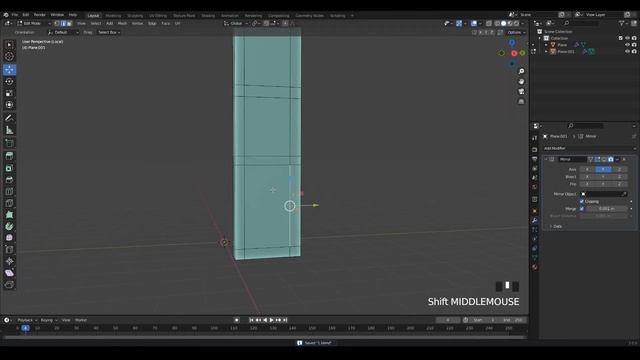
Task: Open the Playback dropdown in timeline
Action: click(27, 320)
